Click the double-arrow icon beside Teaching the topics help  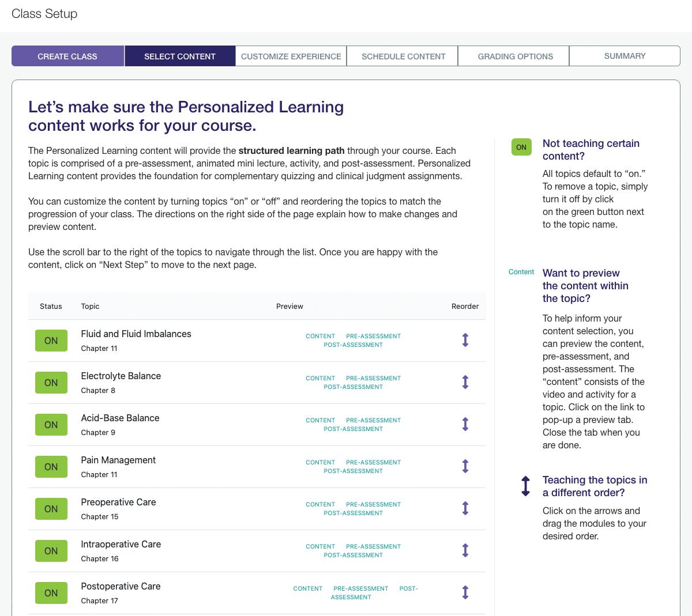point(525,486)
